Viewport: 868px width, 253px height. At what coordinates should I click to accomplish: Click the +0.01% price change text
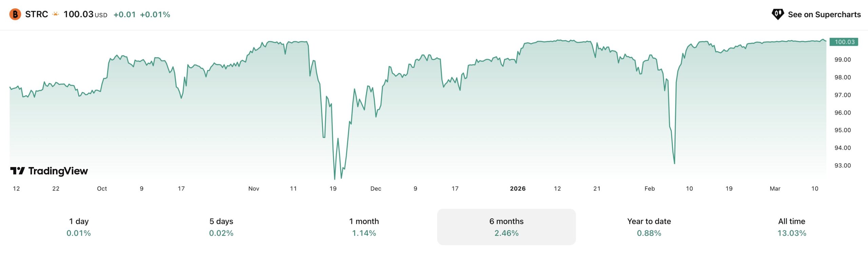tap(155, 15)
